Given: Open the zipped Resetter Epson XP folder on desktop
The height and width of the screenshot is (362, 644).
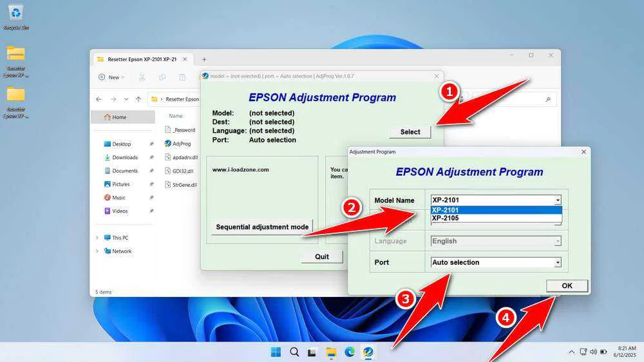Looking at the screenshot, I should click(15, 61).
